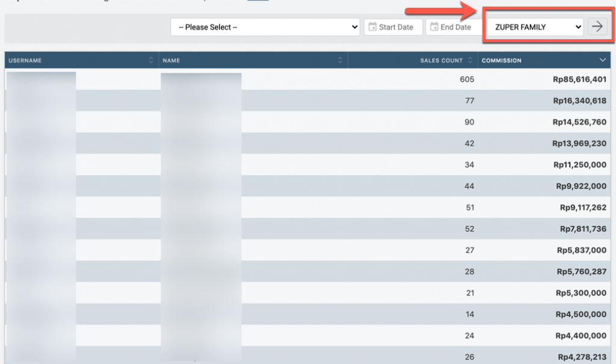Select the row with commission Rp13,969,230

pyautogui.click(x=579, y=143)
